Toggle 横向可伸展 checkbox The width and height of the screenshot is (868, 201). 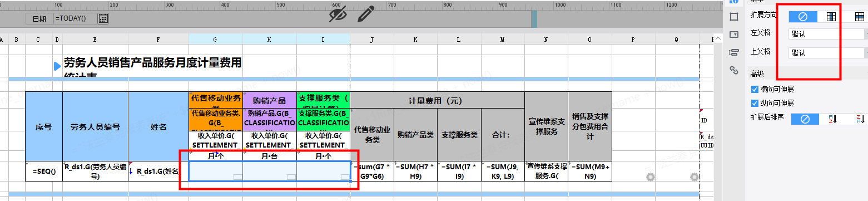click(x=755, y=89)
